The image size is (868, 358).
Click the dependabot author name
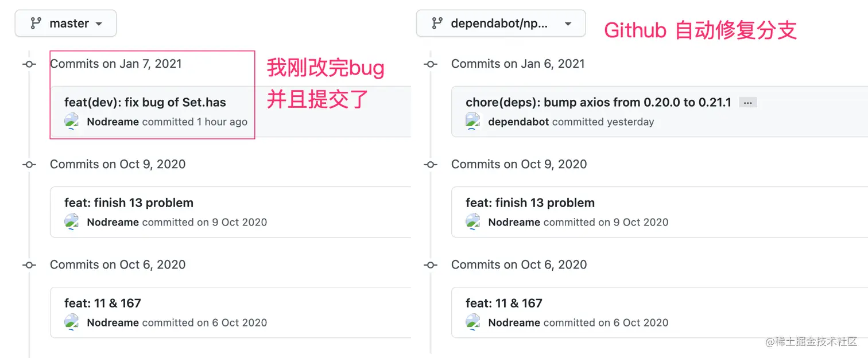pyautogui.click(x=518, y=122)
